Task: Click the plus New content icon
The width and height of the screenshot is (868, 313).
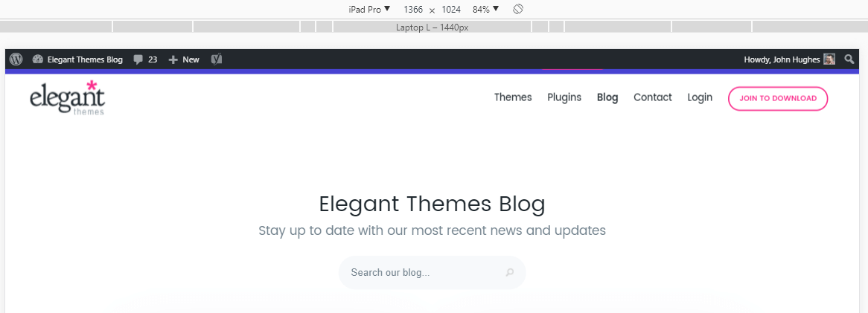Action: click(173, 59)
